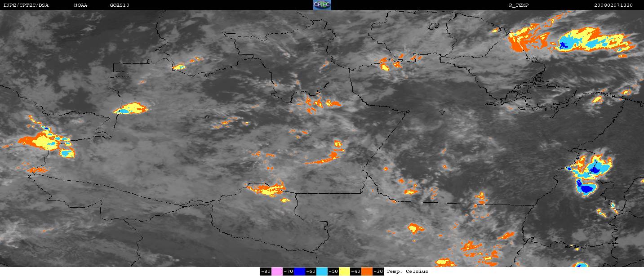Select the yellow -50 to -40 swatch
Image resolution: width=644 pixels, height=276 pixels.
coord(344,272)
